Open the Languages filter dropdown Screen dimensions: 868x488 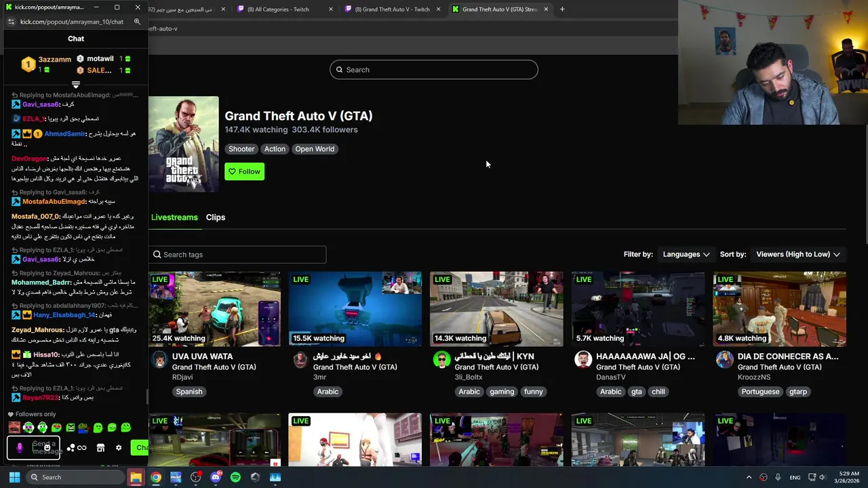pos(686,254)
